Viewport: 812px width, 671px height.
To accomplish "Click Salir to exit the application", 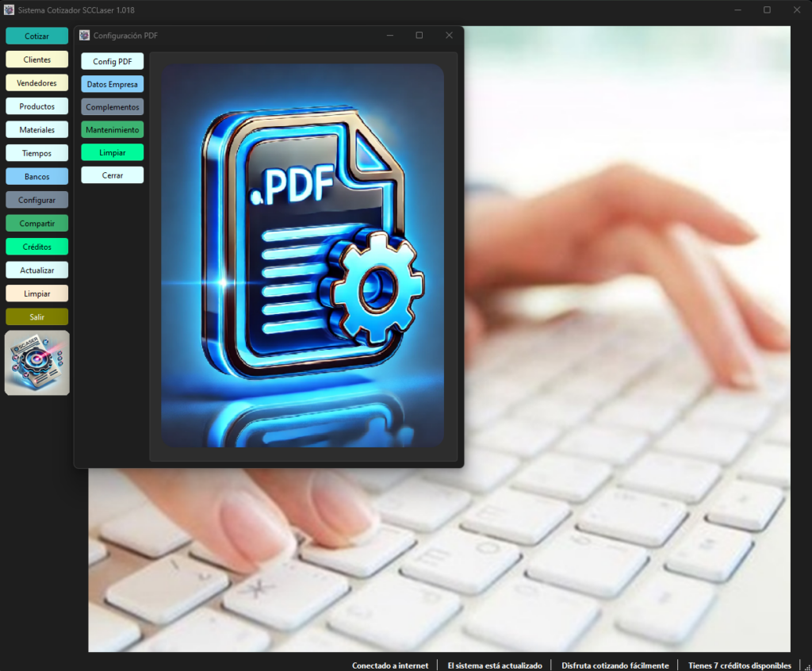I will [36, 316].
